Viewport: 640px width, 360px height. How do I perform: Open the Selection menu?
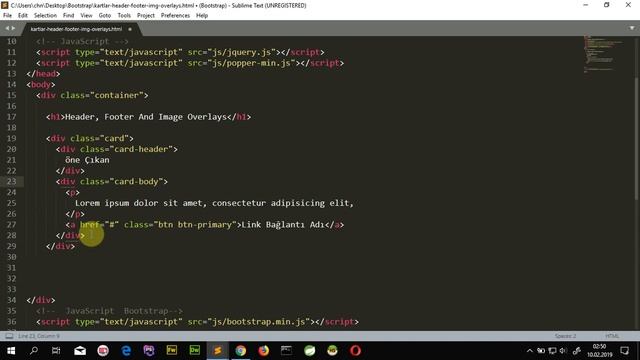[x=45, y=16]
